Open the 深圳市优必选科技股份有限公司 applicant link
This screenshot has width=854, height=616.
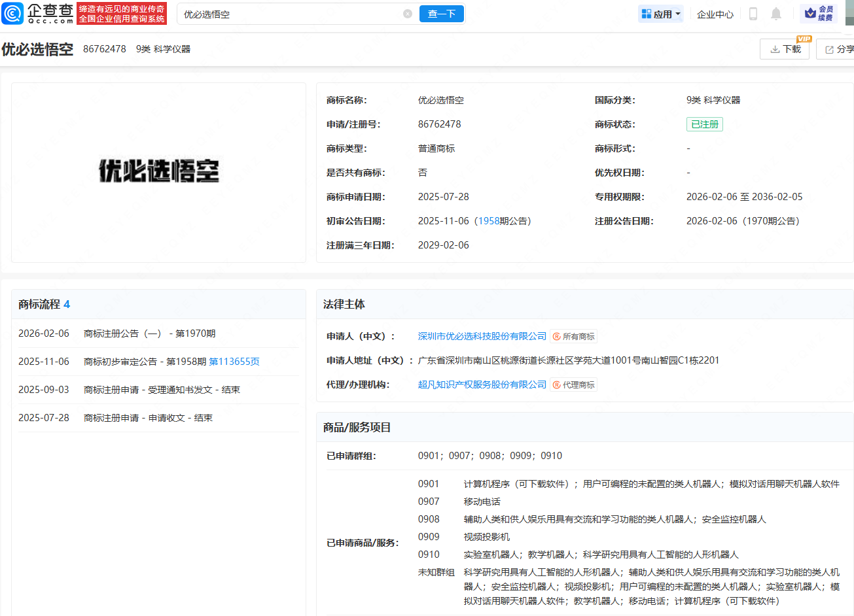pos(482,336)
